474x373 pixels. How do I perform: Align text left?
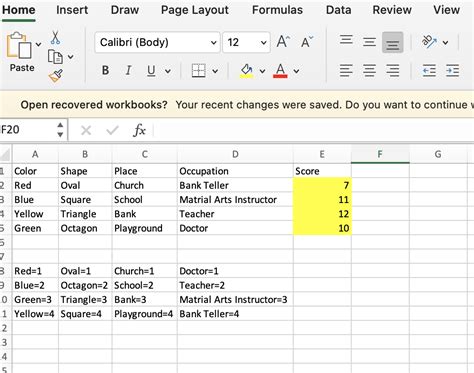[346, 70]
